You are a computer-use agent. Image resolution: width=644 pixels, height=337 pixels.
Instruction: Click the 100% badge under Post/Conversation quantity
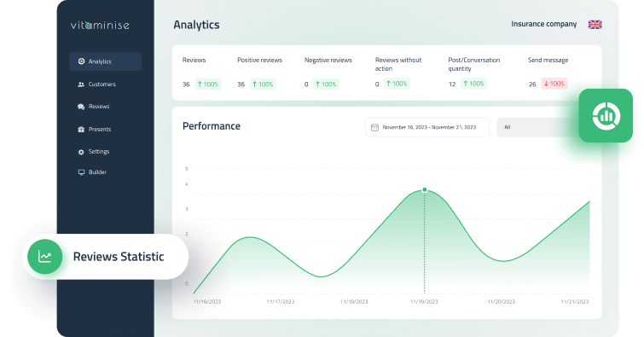click(473, 84)
